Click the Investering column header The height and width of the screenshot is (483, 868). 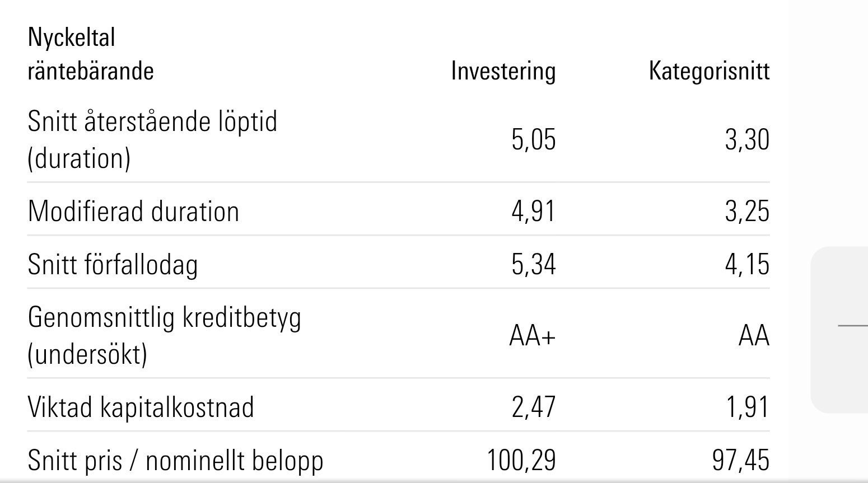(503, 71)
